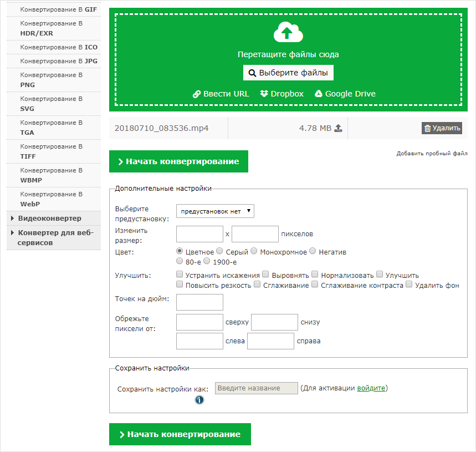Click the blue info icon
Screen dimensions: 476x452
(199, 400)
